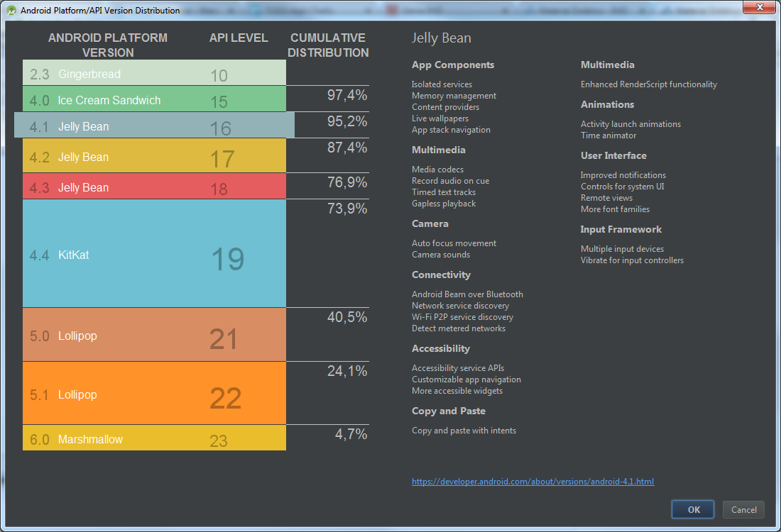This screenshot has width=781, height=532.
Task: Click the Jelly Bean details heading
Action: [x=442, y=38]
